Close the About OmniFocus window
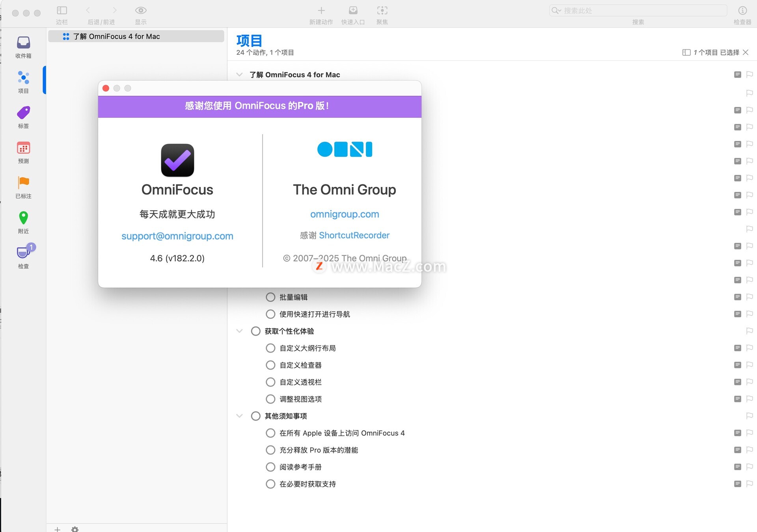This screenshot has width=757, height=532. [x=106, y=88]
